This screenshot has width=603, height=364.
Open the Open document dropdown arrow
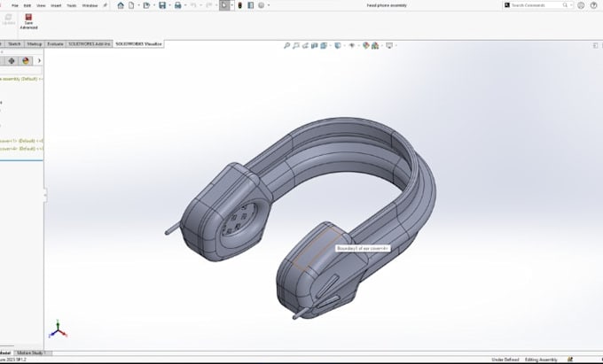[x=153, y=5]
